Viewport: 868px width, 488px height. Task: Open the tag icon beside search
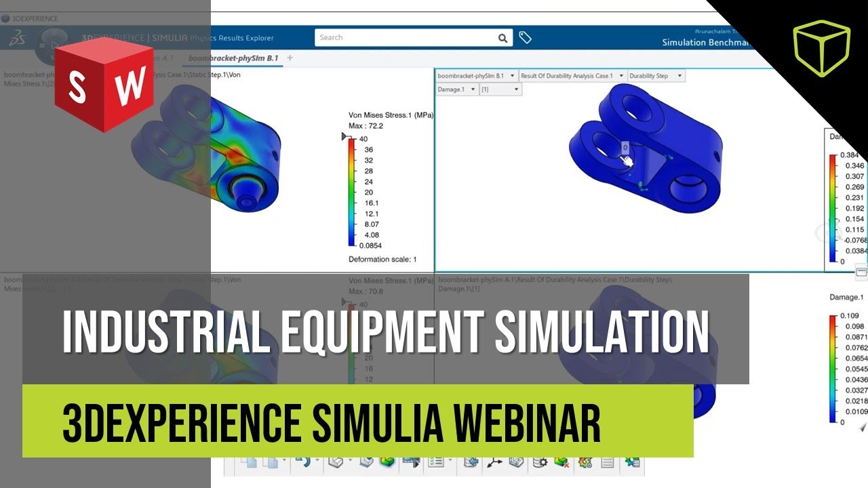525,38
